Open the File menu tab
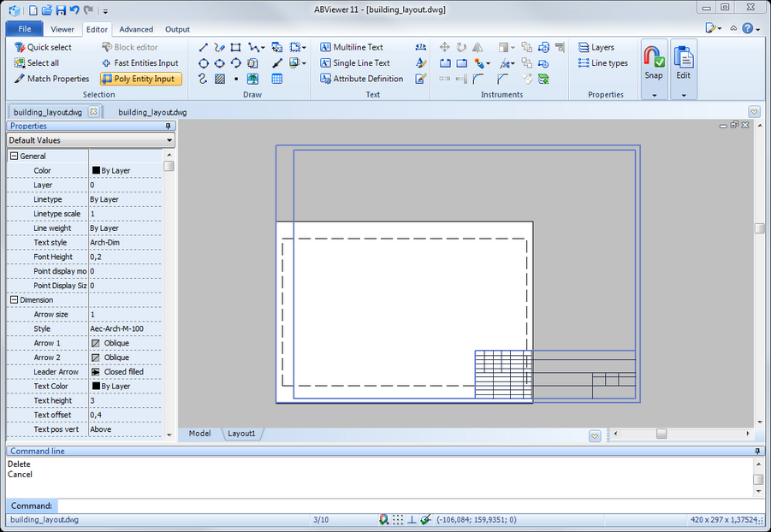The height and width of the screenshot is (532, 771). click(24, 29)
